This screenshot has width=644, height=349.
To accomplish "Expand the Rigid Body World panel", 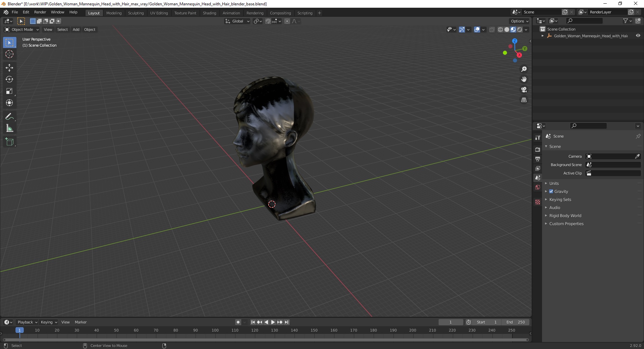I will 565,215.
